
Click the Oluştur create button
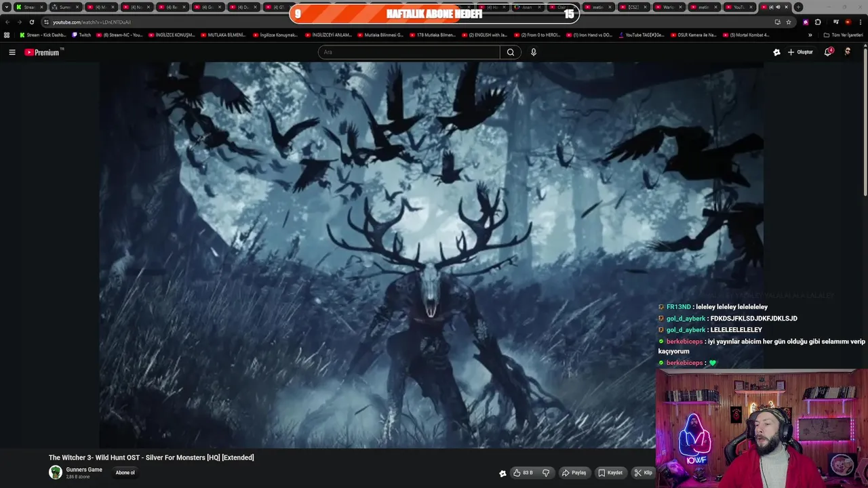pyautogui.click(x=800, y=52)
